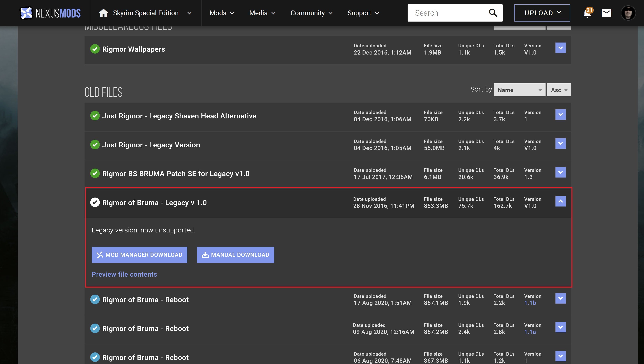Click the home icon beside Skyrim Special Edition
The image size is (644, 364).
pos(103,13)
